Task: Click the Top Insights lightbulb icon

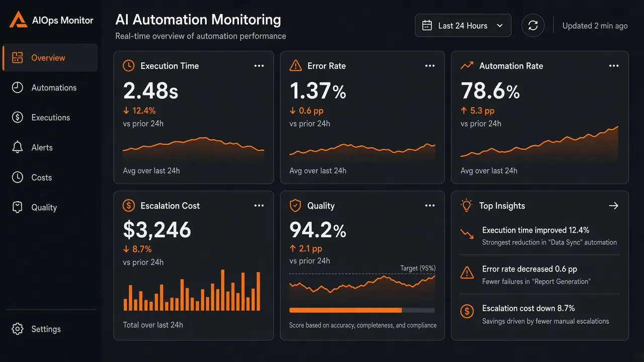Action: [467, 205]
